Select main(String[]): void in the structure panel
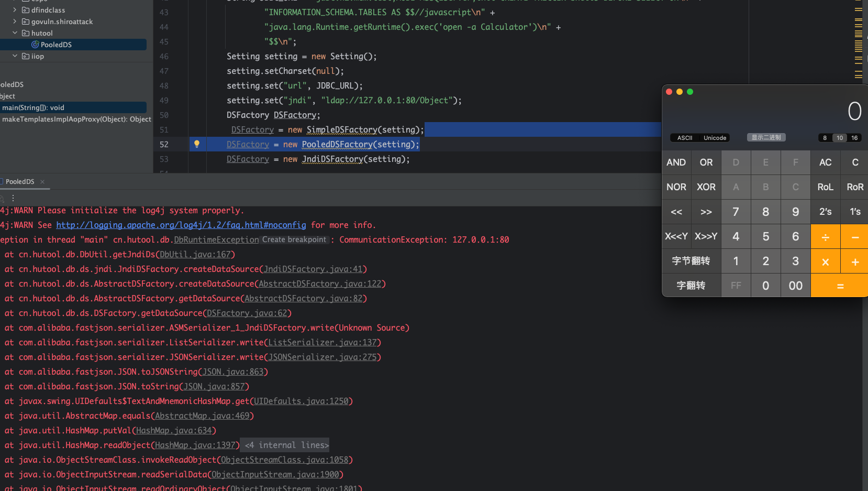 click(x=73, y=107)
